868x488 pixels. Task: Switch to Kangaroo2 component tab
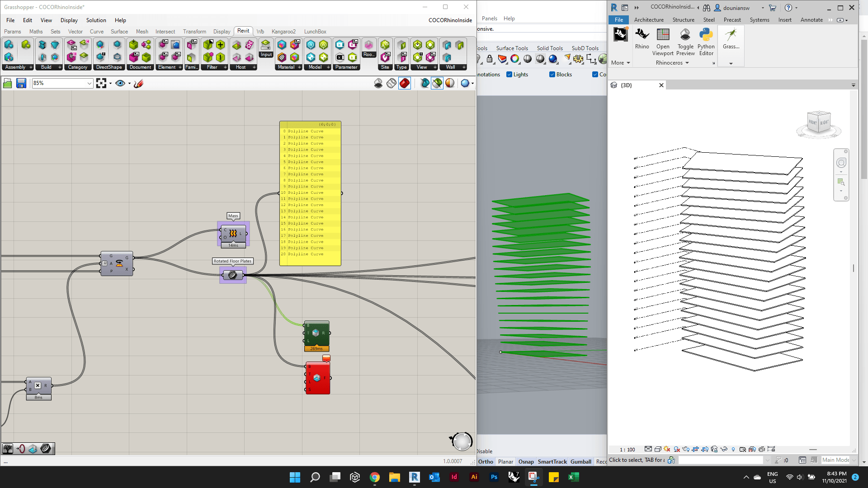[x=283, y=32]
